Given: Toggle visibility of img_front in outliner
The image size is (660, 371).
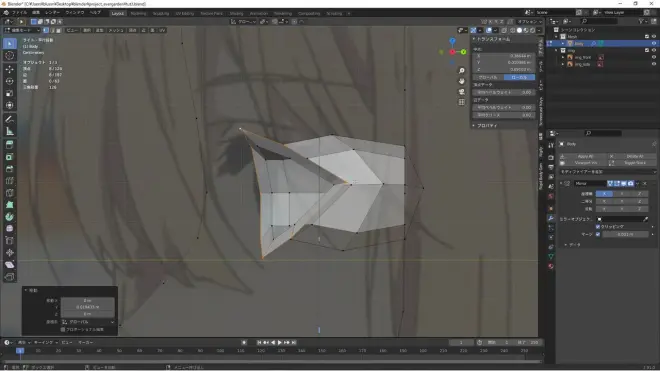Looking at the screenshot, I should [654, 57].
